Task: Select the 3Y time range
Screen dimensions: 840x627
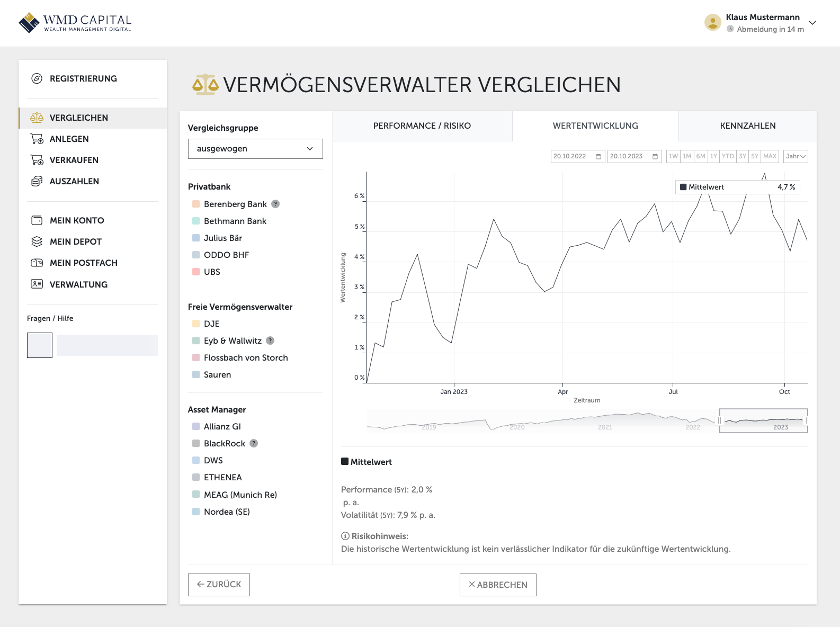Action: [743, 156]
